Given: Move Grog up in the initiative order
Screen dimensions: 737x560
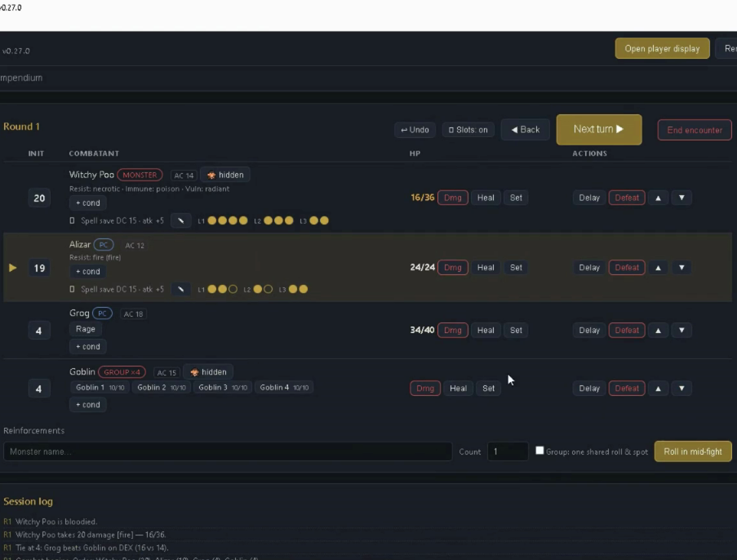Looking at the screenshot, I should pyautogui.click(x=658, y=331).
